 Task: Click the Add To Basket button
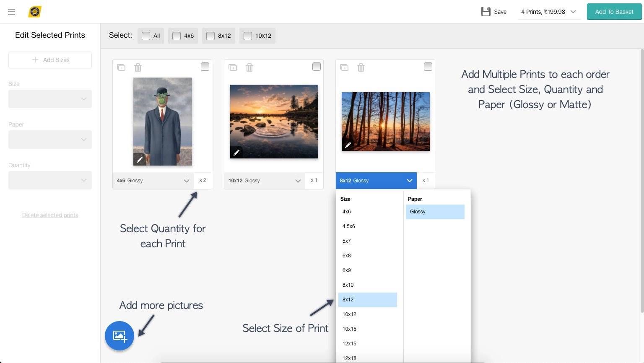pos(614,12)
